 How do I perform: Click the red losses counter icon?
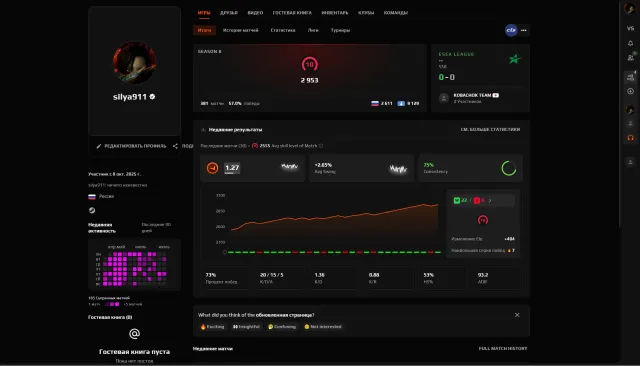tap(477, 200)
